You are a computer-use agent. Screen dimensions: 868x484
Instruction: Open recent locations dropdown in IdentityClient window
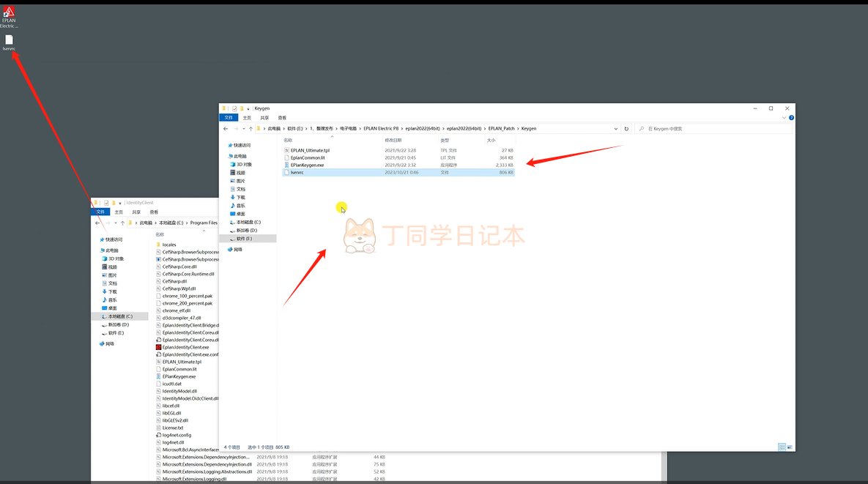[115, 223]
